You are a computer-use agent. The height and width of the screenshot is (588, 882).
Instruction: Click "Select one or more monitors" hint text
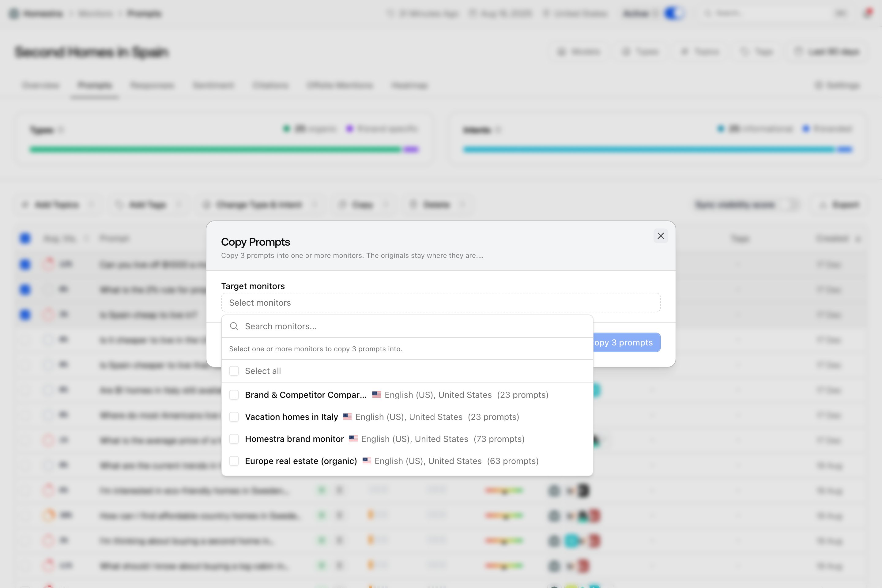(316, 349)
